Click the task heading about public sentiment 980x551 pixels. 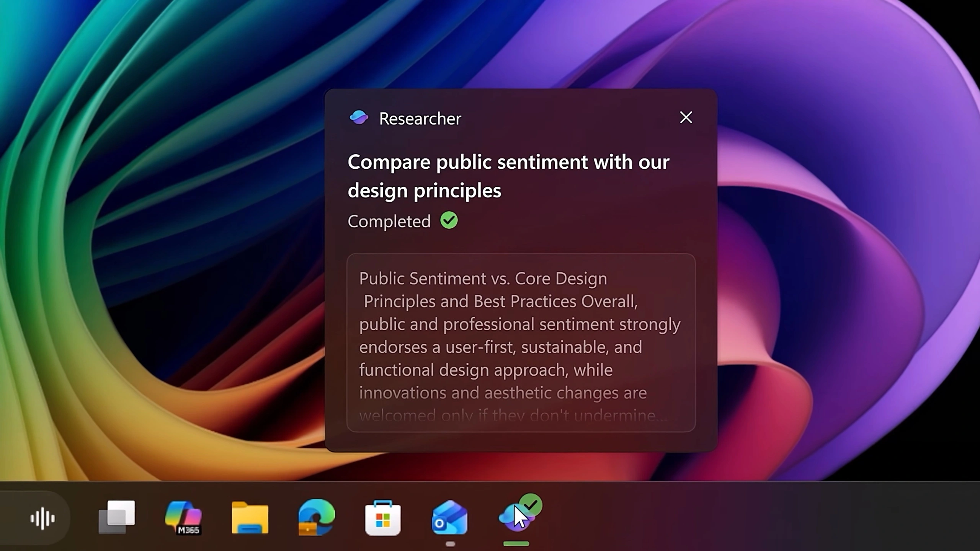pyautogui.click(x=508, y=176)
